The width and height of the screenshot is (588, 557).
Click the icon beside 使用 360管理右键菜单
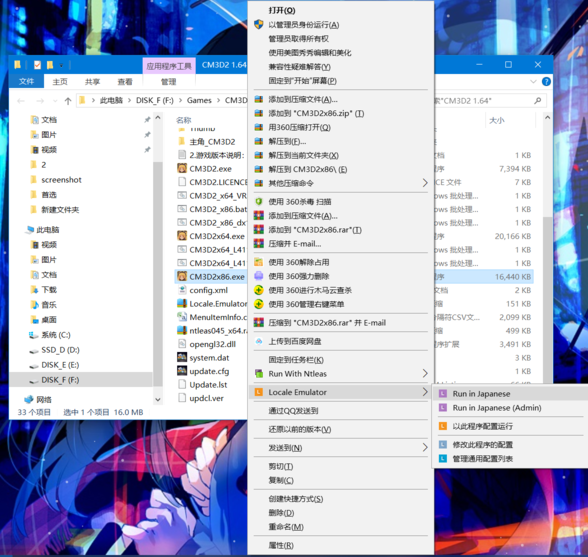[x=258, y=304]
